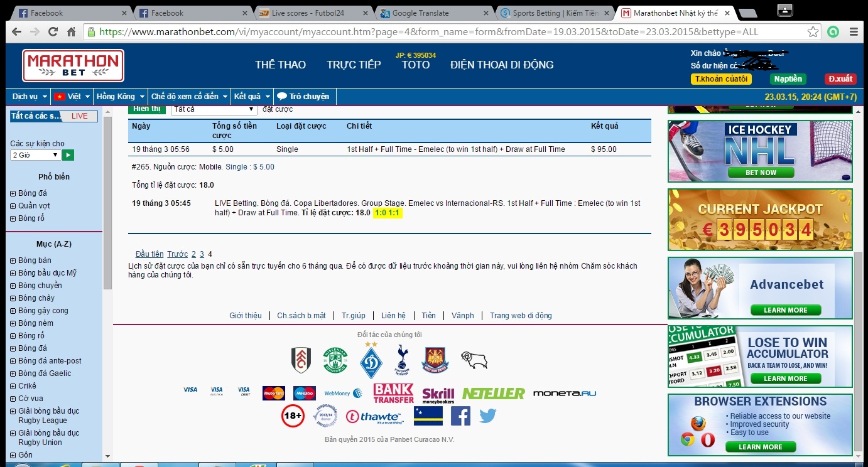Open the Ch.sách b.mật footer link
The width and height of the screenshot is (868, 467).
(x=301, y=316)
